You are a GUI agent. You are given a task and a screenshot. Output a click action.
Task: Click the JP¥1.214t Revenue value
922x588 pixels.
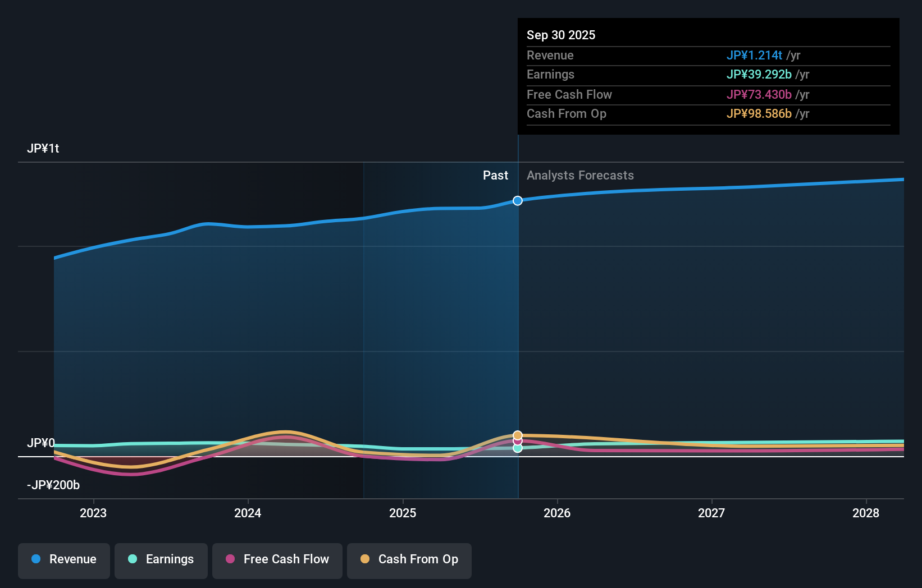(755, 56)
